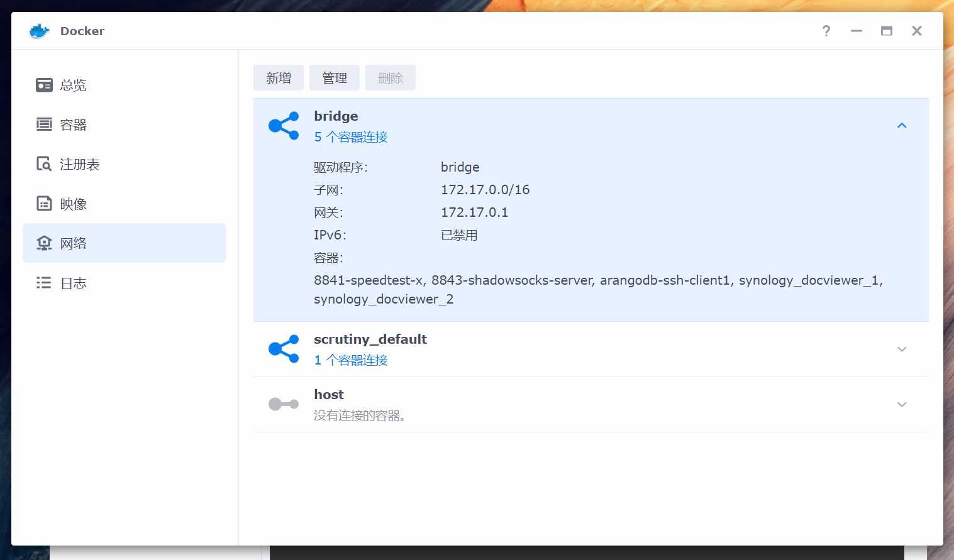Collapse the bridge network details

901,126
